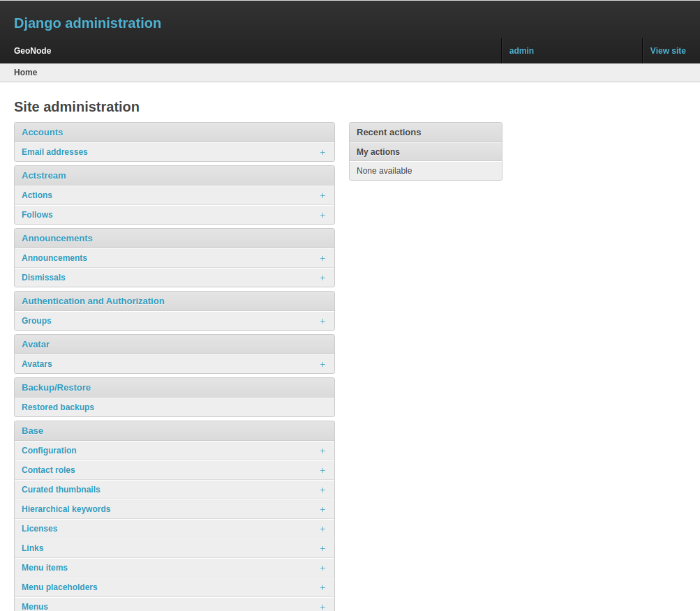Add a new License using the plus icon

click(322, 529)
